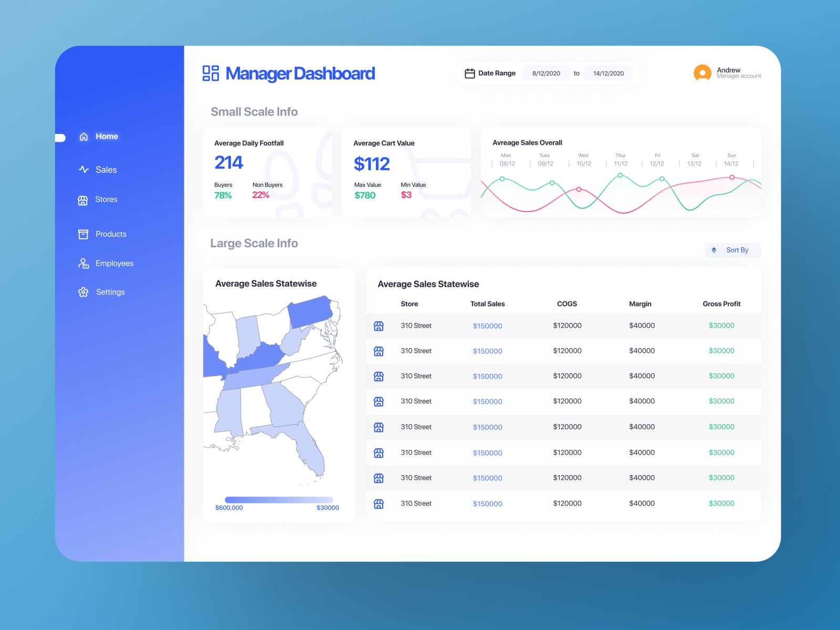Select Pennsylvania on the statewise sales map
The image size is (840, 630).
(311, 310)
